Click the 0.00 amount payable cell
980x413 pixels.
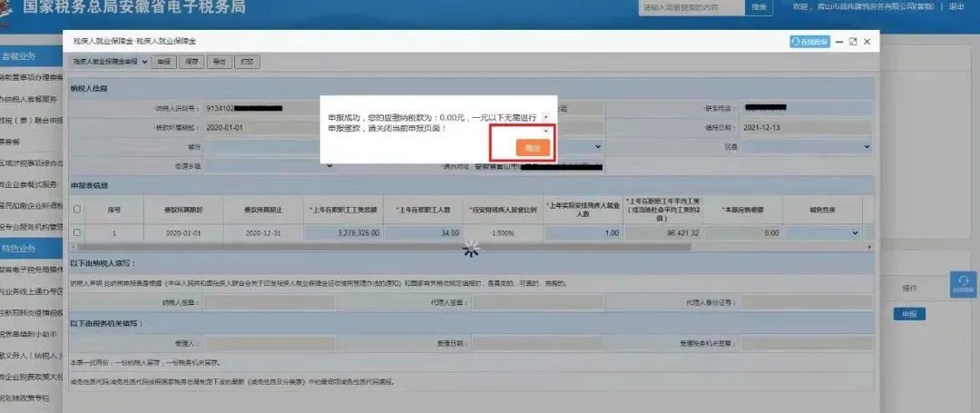point(742,232)
